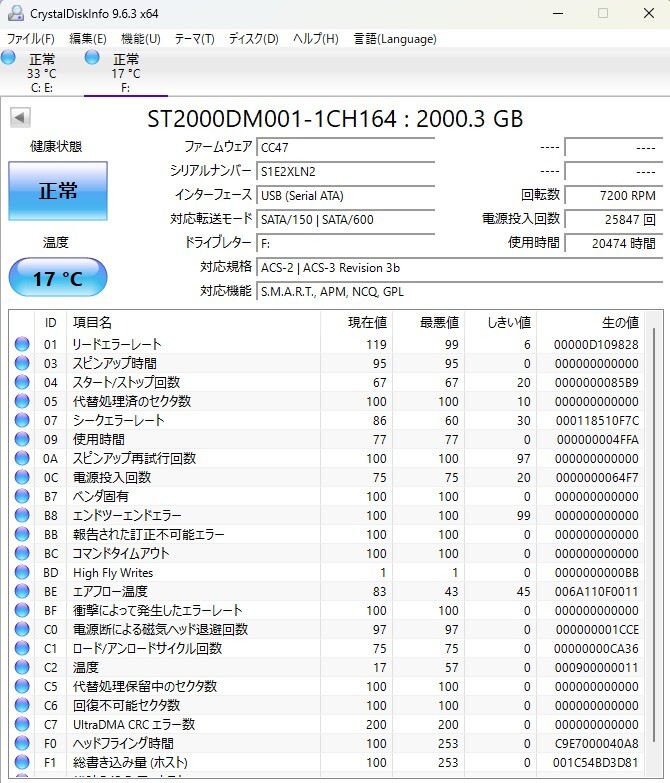Open the テーマ(T) menu

click(194, 38)
